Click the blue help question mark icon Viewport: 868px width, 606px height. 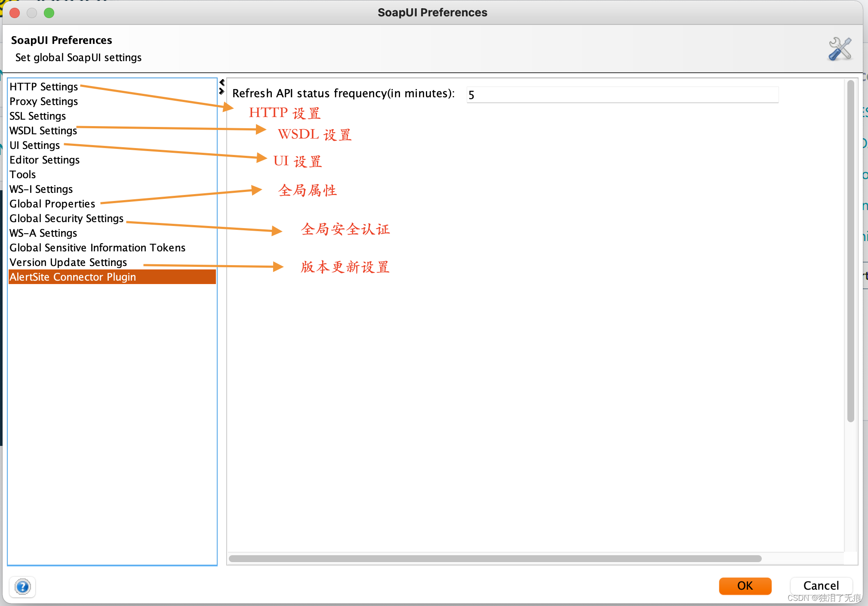(22, 586)
